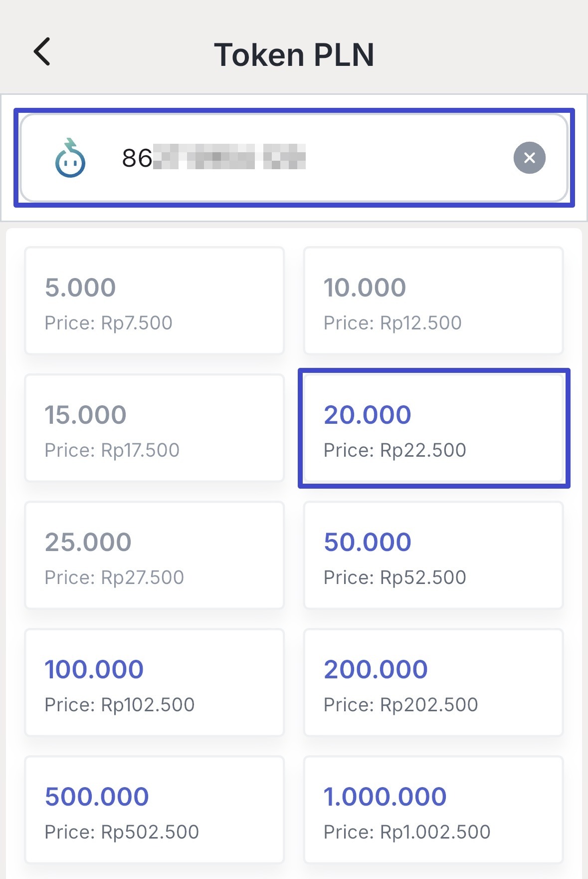588x879 pixels.
Task: Tap the PLN lightning mascot icon
Action: [x=70, y=158]
